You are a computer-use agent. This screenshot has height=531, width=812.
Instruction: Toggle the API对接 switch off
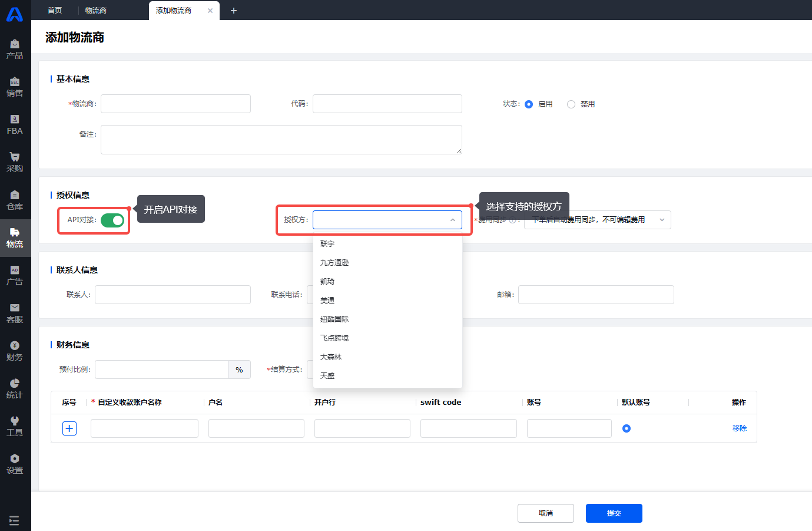(112, 220)
